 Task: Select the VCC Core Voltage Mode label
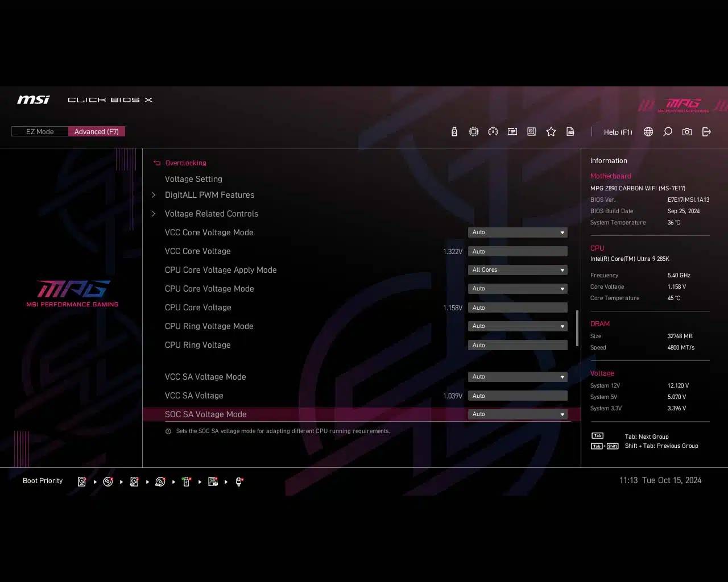pyautogui.click(x=209, y=232)
